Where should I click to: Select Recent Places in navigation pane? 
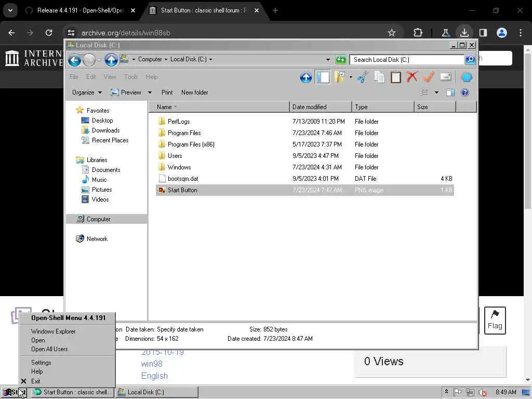(105, 140)
